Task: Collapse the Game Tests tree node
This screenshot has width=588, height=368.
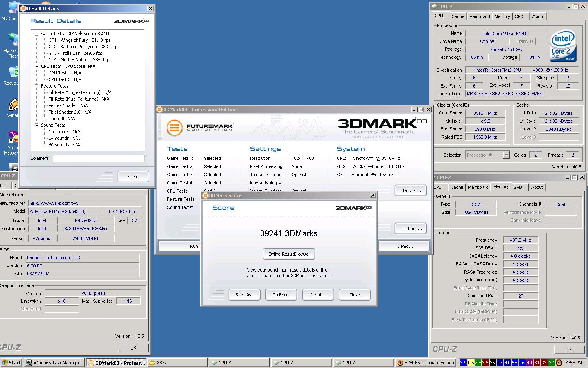Action: click(x=36, y=34)
